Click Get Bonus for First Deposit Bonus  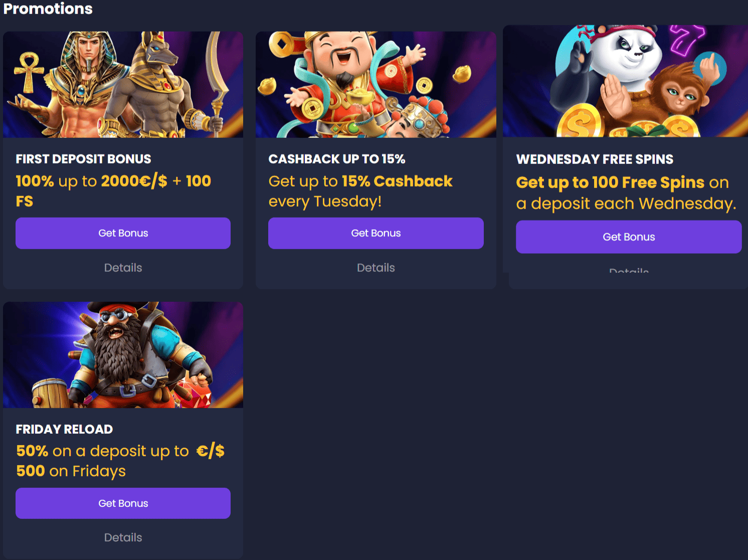[x=123, y=233]
